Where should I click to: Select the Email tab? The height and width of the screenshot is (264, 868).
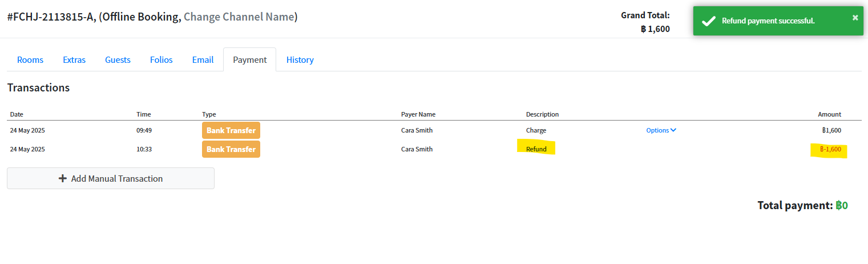point(203,59)
